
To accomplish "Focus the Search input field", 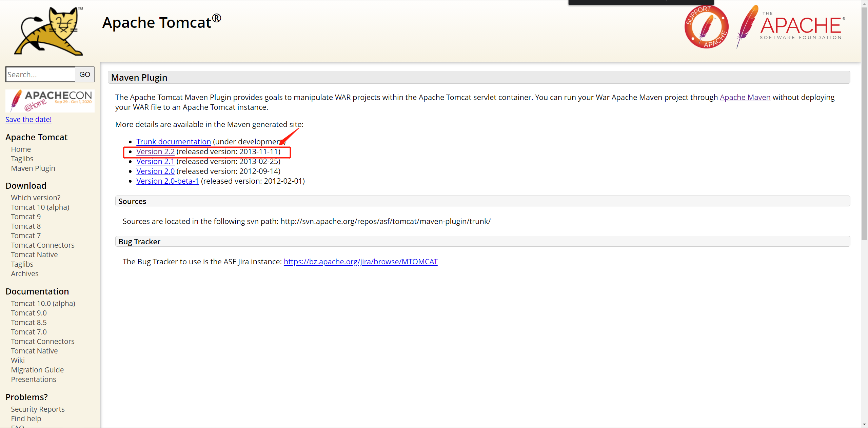I will (x=40, y=75).
